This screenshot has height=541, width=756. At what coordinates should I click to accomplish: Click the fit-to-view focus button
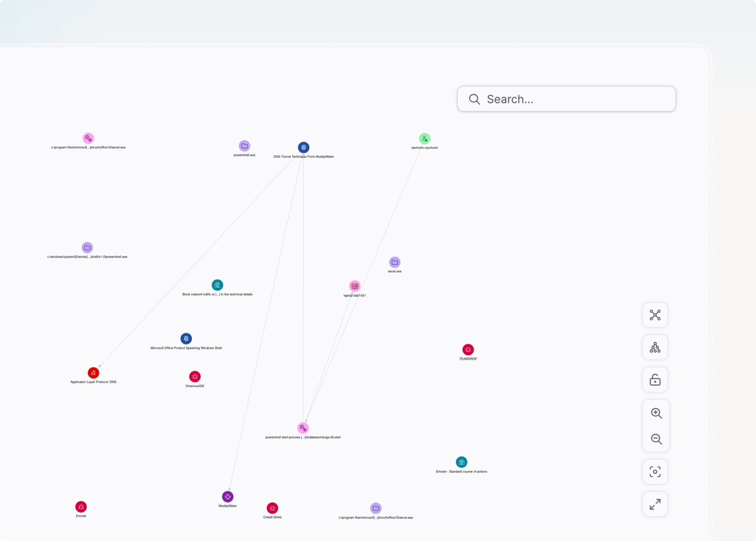pyautogui.click(x=655, y=472)
